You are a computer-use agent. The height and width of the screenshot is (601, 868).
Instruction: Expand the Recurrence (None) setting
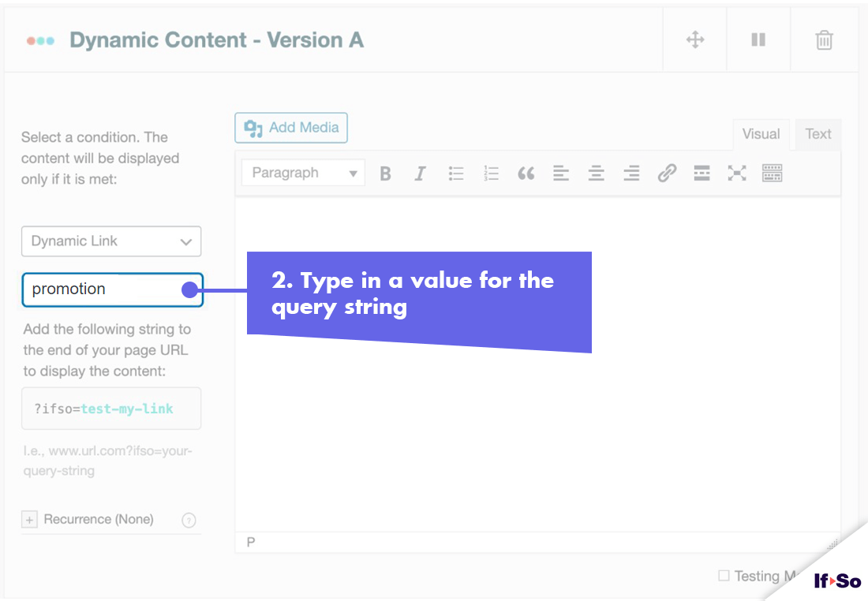29,519
